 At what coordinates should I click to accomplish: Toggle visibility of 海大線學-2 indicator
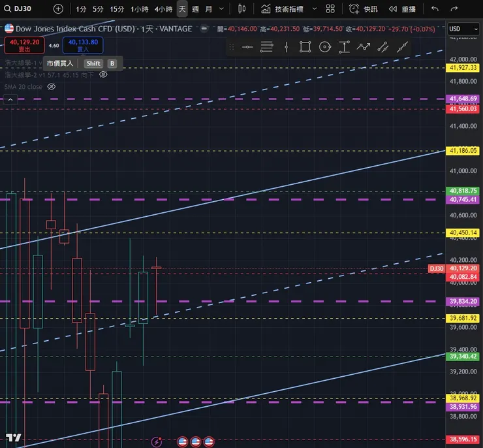(103, 74)
